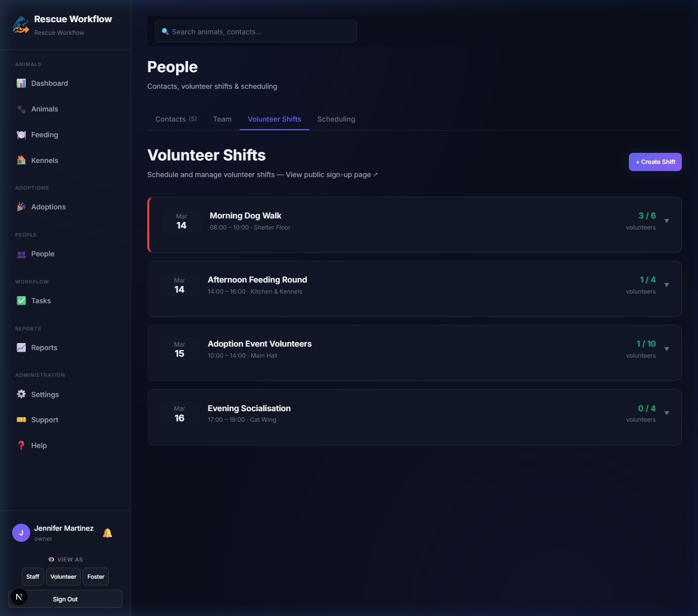Switch view to Volunteer role
This screenshot has width=698, height=616.
click(64, 577)
